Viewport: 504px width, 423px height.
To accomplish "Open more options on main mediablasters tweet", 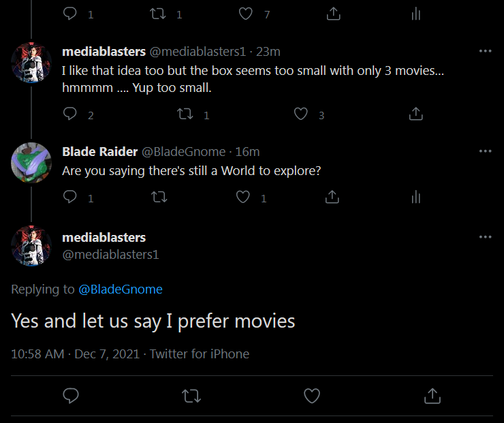I will (x=485, y=237).
